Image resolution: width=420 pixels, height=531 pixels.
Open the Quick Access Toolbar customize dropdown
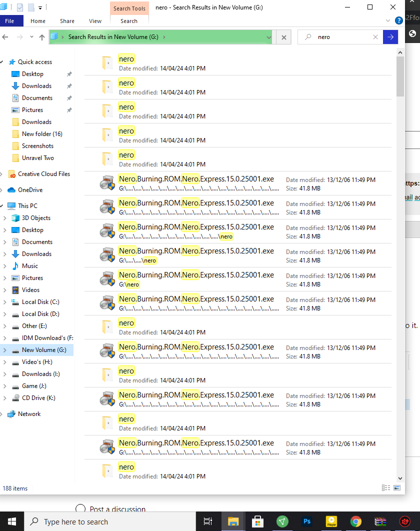40,7
